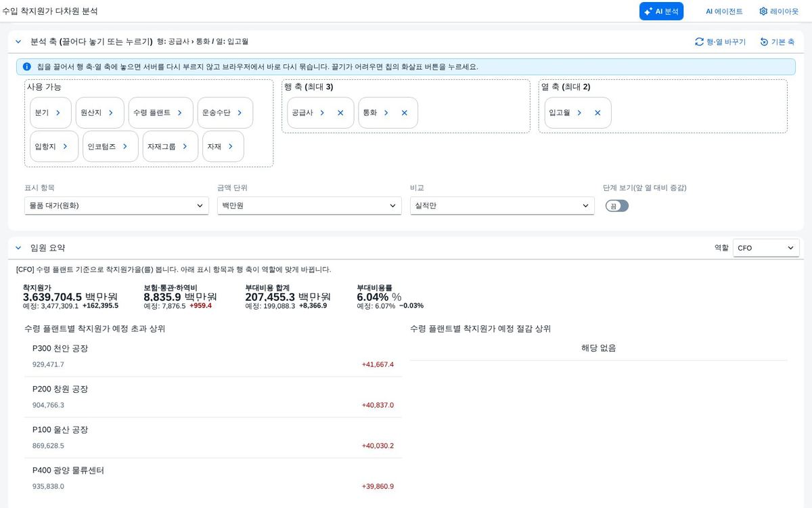Click info icon in the blue hint banner

pos(27,67)
